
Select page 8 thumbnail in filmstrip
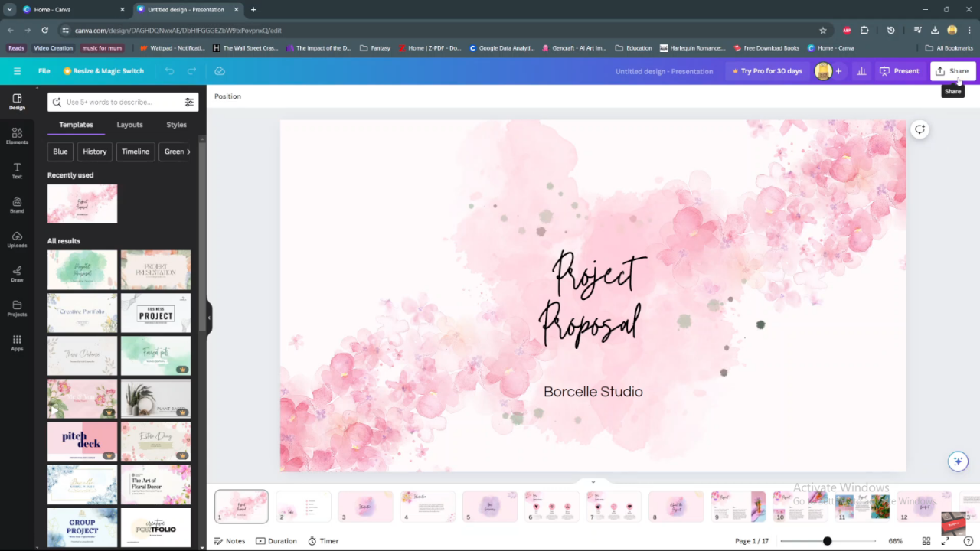(676, 507)
